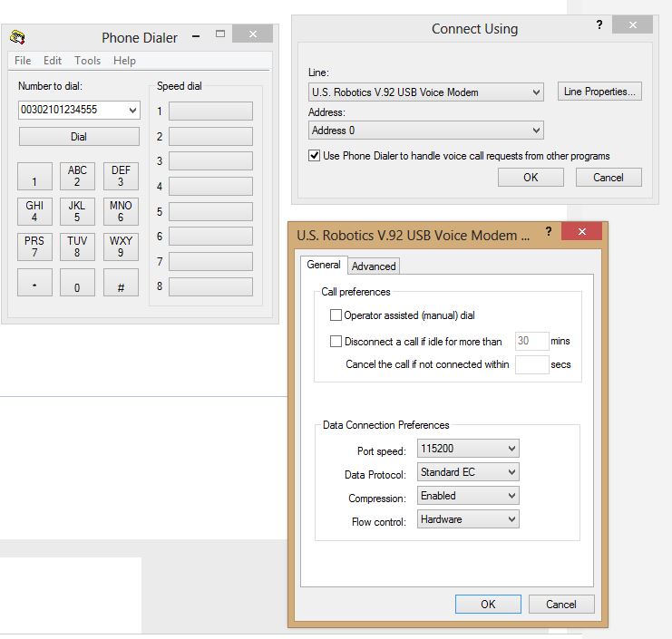Maximize the Phone Dialer window
Image resolution: width=672 pixels, height=639 pixels.
pos(220,34)
